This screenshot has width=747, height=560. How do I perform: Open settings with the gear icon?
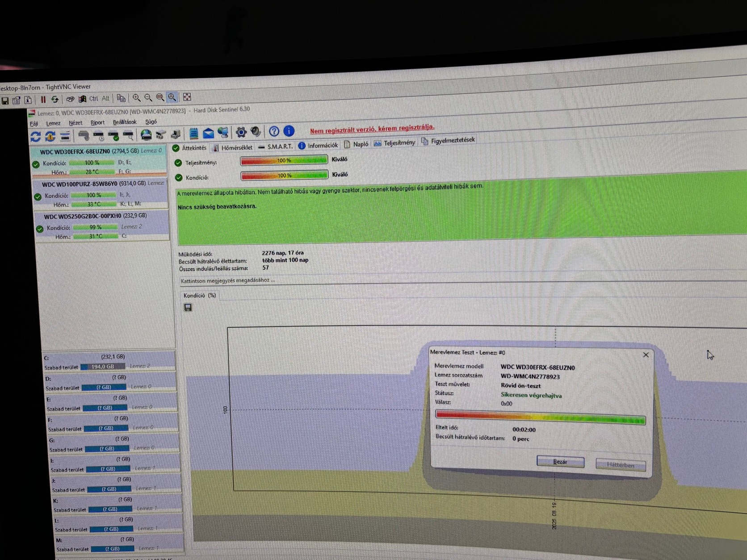(241, 132)
